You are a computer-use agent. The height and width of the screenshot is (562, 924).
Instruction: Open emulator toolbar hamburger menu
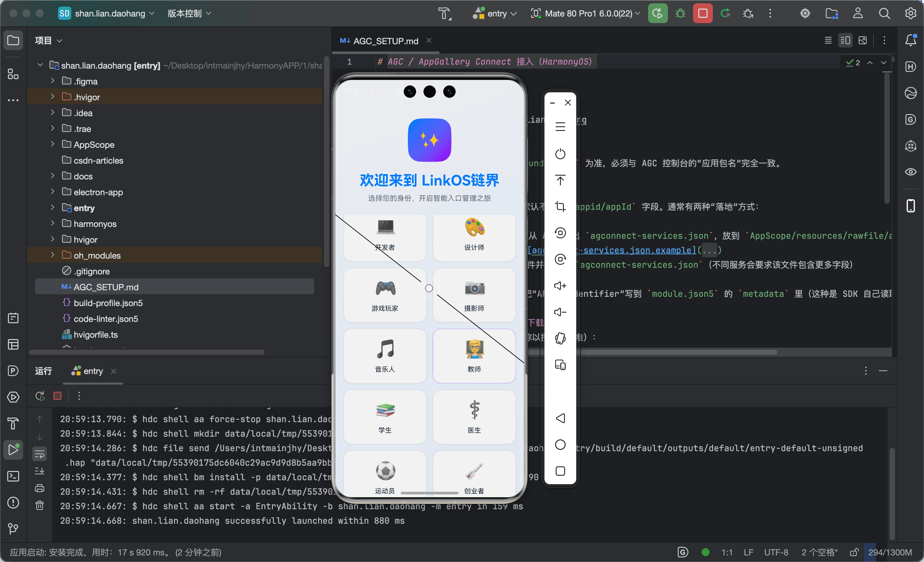pos(560,127)
